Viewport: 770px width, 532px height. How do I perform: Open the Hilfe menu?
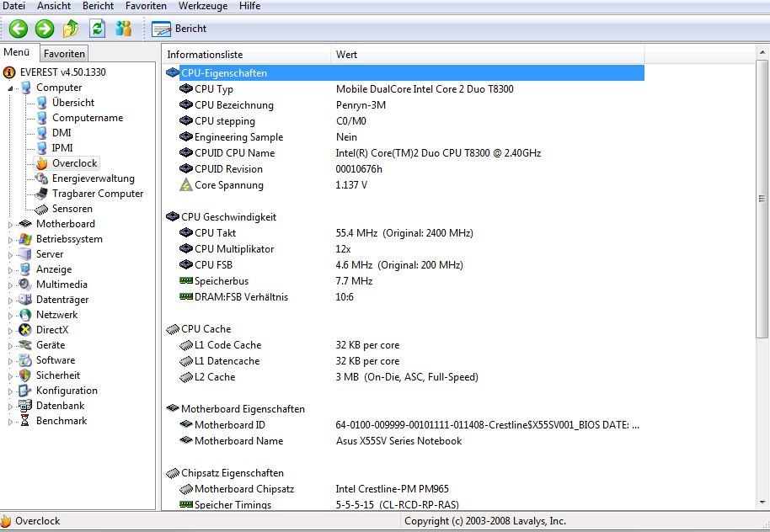coord(250,6)
